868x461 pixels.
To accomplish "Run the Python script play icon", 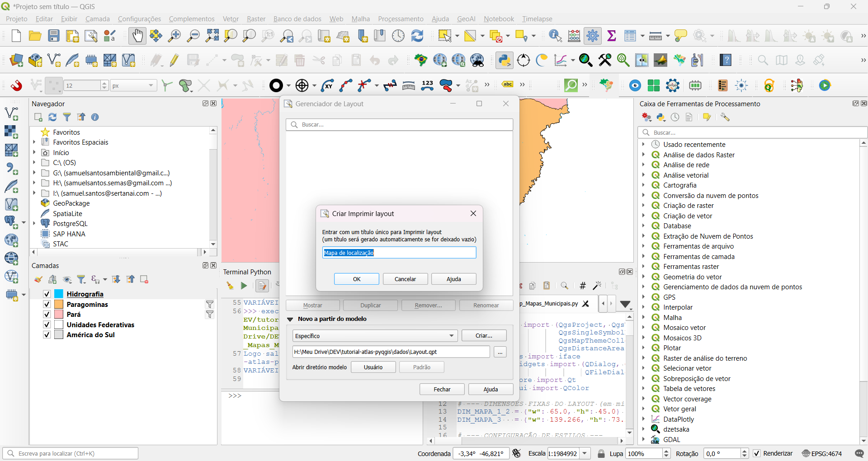I will click(x=244, y=286).
